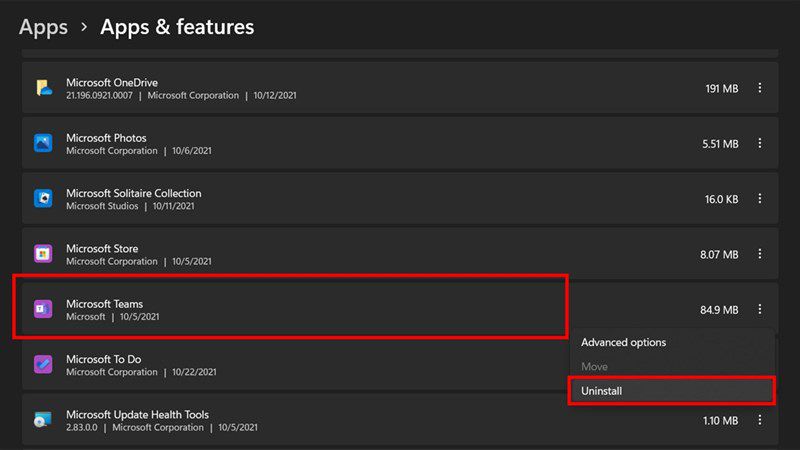Viewport: 800px width, 450px height.
Task: Open more options for Microsoft Solitaire Collection
Action: click(760, 198)
